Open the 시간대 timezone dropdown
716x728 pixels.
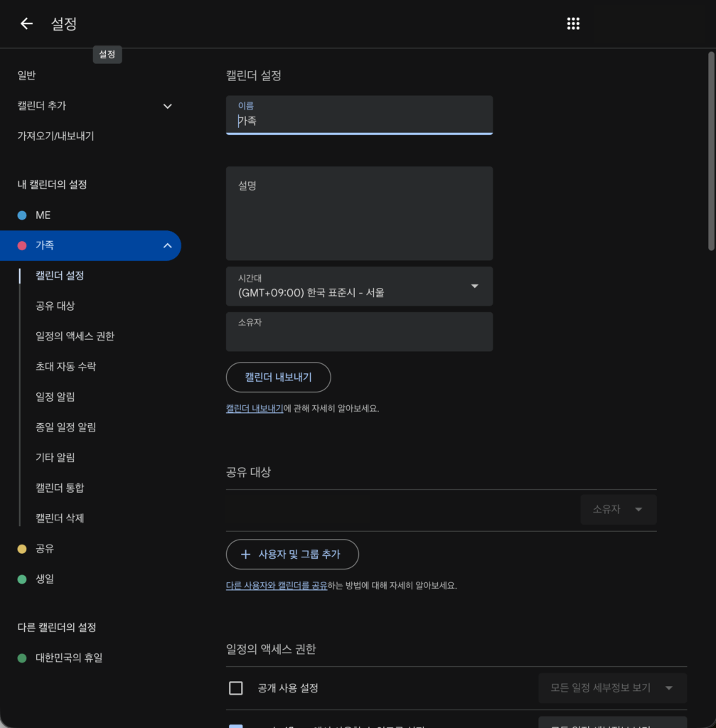click(474, 287)
